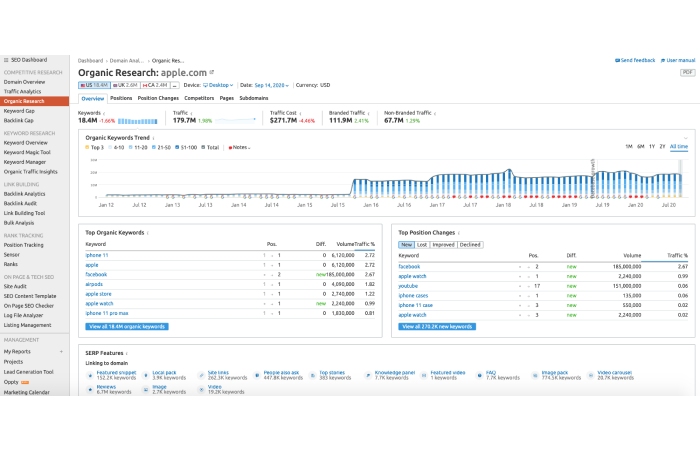
Task: Click the Featured snippet SERP feature icon
Action: [90, 375]
